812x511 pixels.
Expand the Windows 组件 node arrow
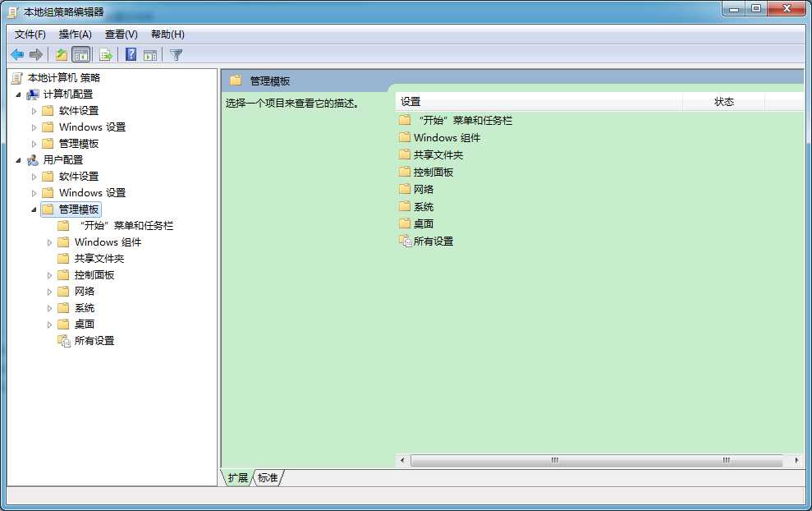[50, 242]
